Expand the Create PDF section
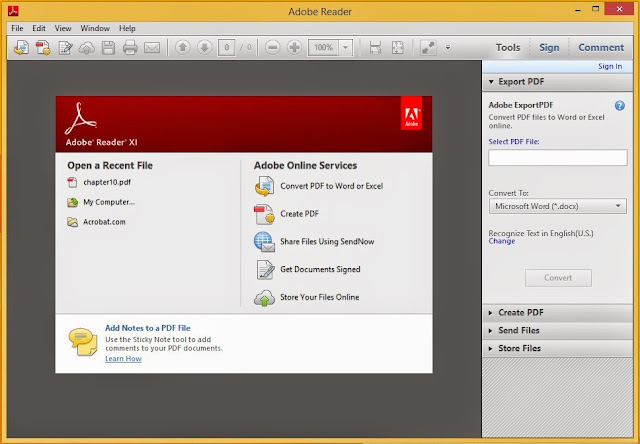 (557, 313)
